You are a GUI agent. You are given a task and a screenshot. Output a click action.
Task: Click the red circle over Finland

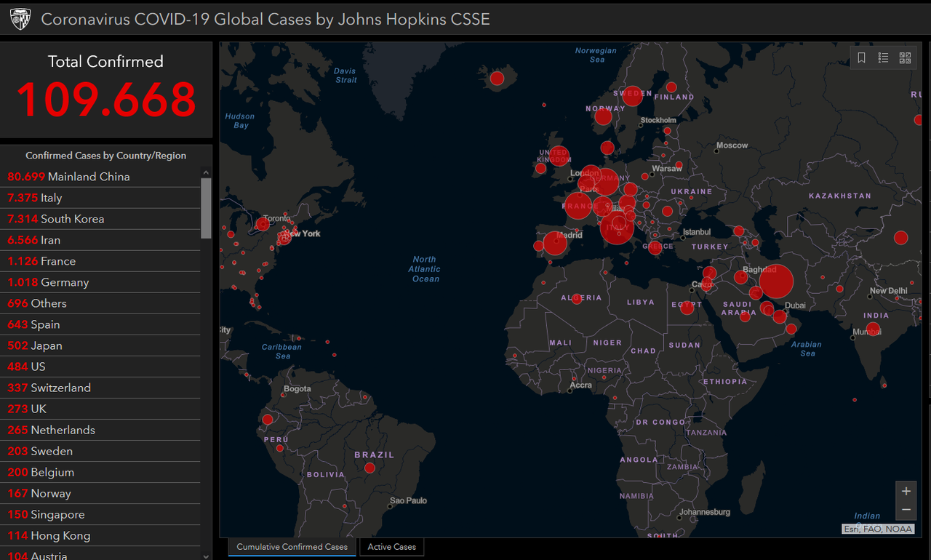tap(671, 87)
